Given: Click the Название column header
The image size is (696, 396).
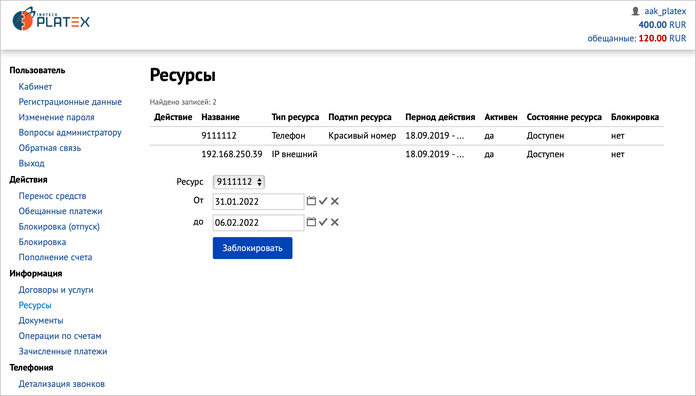Looking at the screenshot, I should click(221, 117).
